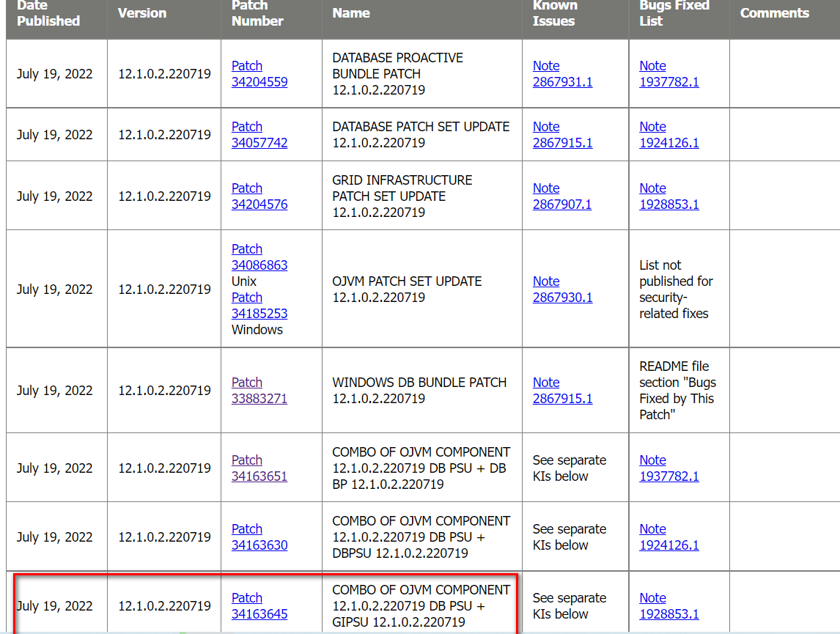The width and height of the screenshot is (840, 634).
Task: Open Unix Patch 34086863 link
Action: (259, 257)
